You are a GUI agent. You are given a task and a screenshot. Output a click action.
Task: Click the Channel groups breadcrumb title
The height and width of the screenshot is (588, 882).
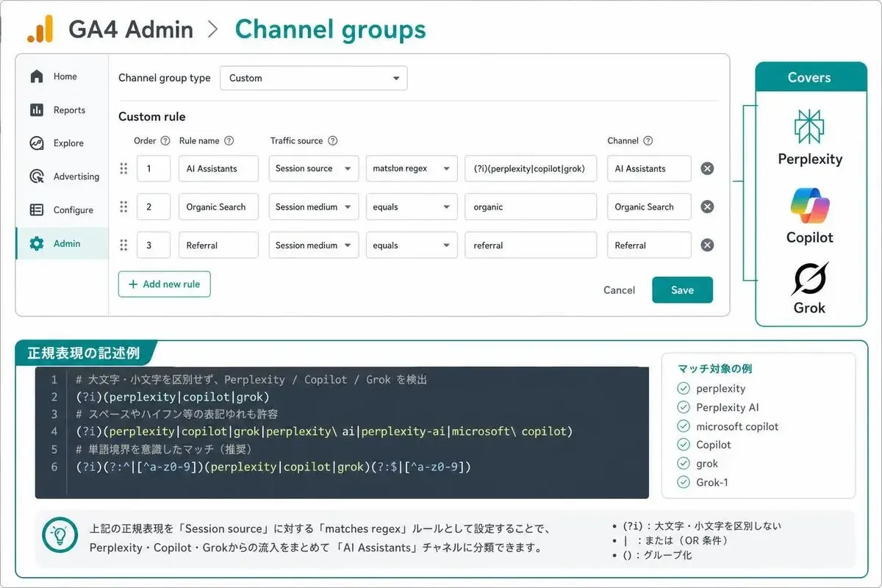330,29
